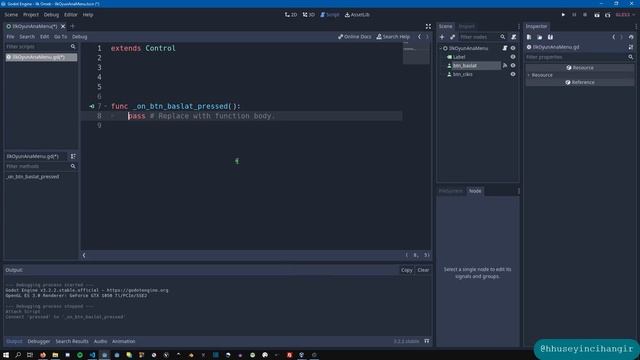Instance a child scene link icon
Viewport: 640px width, 360px height.
[x=452, y=37]
